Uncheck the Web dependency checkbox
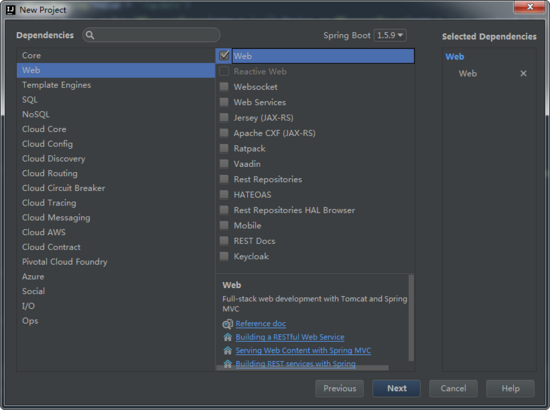Image resolution: width=550 pixels, height=410 pixels. coord(224,55)
